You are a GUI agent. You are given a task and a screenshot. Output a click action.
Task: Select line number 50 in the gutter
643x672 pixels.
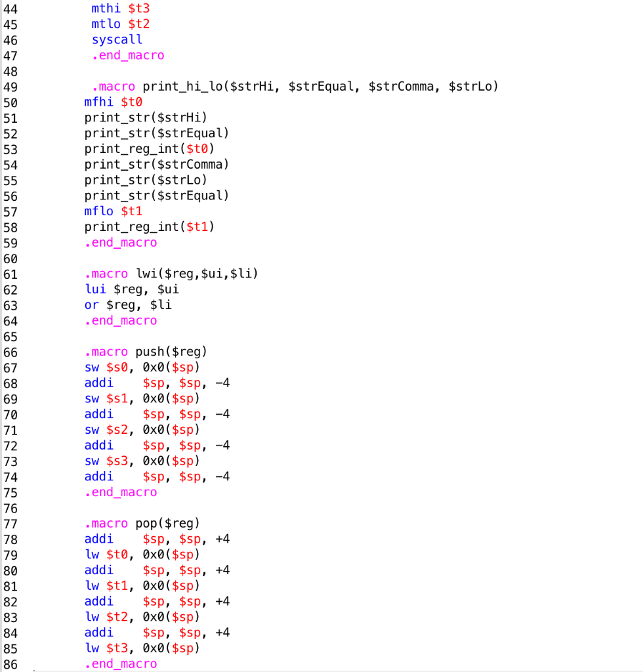(11, 102)
